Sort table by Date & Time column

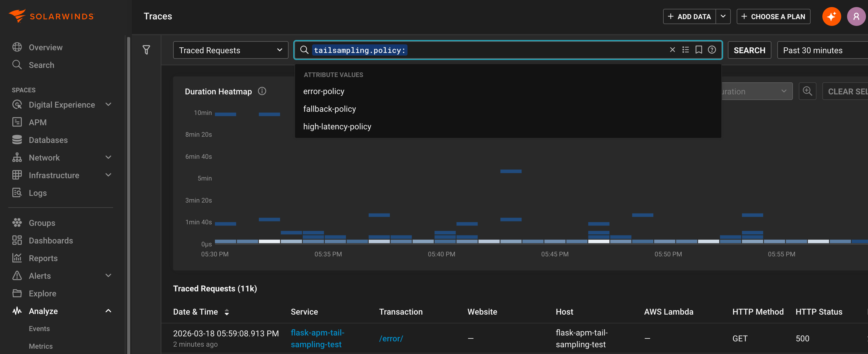click(226, 312)
